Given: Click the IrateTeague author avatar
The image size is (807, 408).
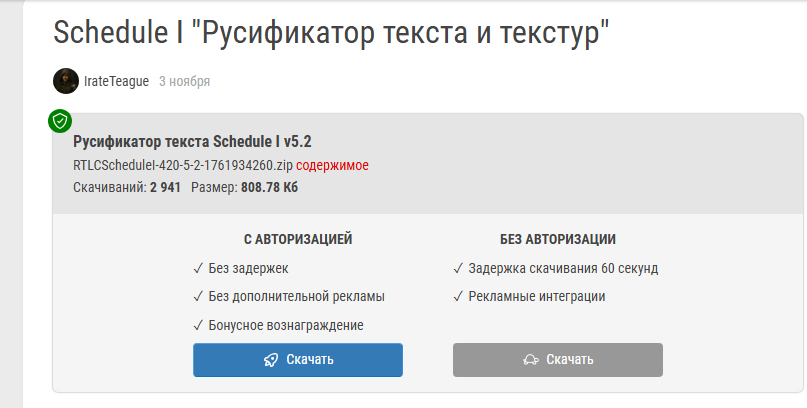Looking at the screenshot, I should pos(66,81).
